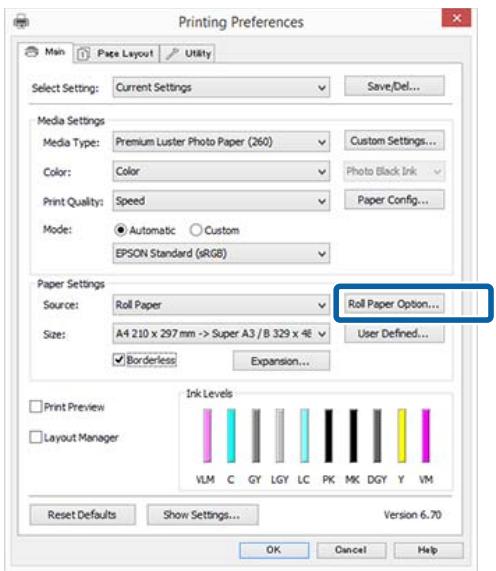
Task: Click the Page Layout tab icon
Action: (83, 54)
